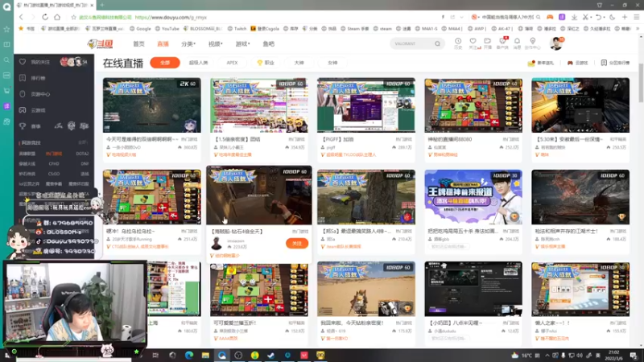Open the cloud game link with red gamepad
This screenshot has width=644, height=362.
tap(577, 63)
